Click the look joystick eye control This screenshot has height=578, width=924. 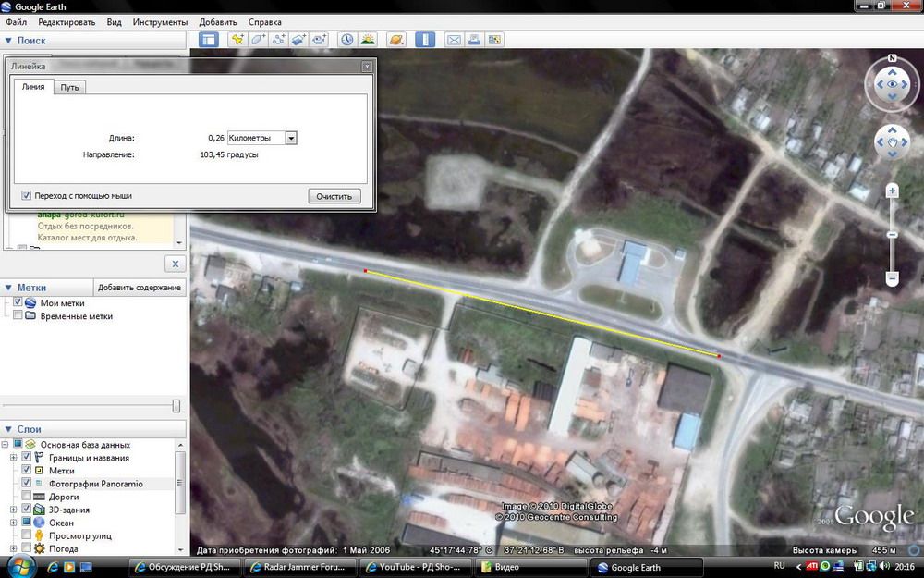click(893, 84)
